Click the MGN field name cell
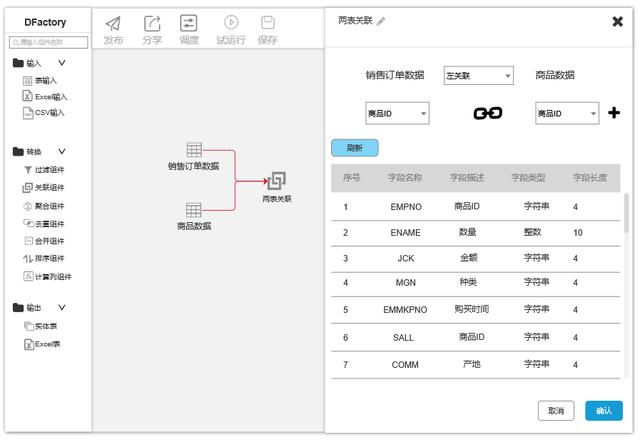This screenshot has width=640, height=440. [x=406, y=282]
